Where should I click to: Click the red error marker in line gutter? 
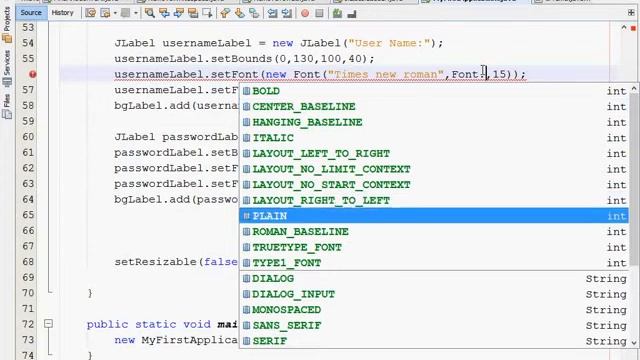coord(33,74)
